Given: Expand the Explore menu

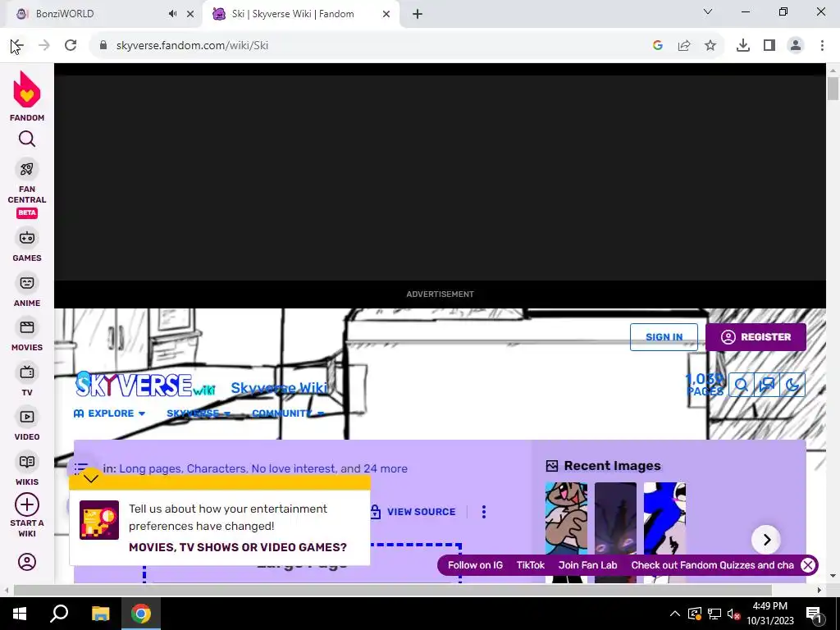Looking at the screenshot, I should tap(110, 413).
